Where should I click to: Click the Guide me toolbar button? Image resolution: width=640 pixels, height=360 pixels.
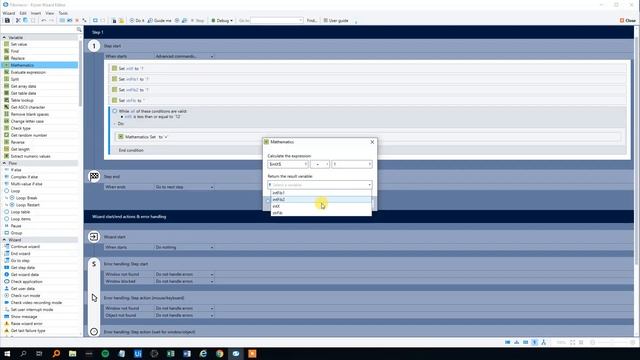160,20
